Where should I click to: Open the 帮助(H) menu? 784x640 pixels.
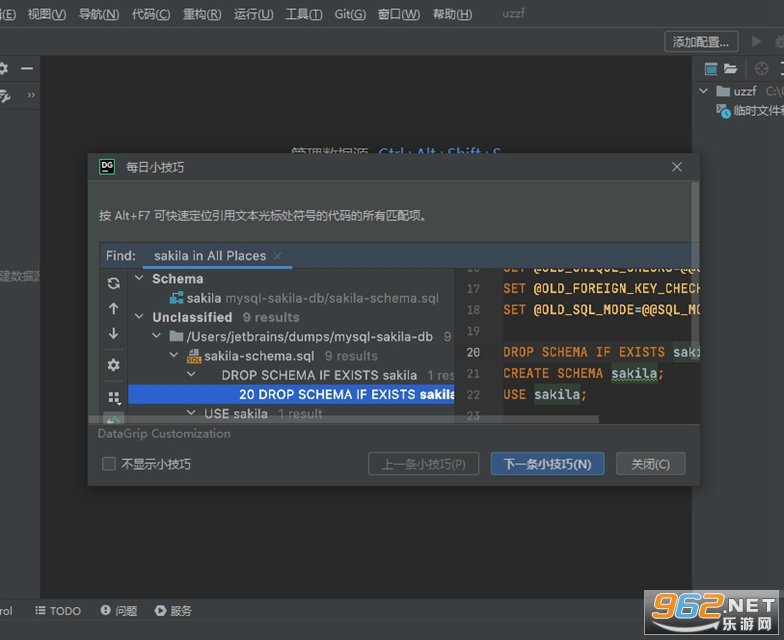coord(452,14)
